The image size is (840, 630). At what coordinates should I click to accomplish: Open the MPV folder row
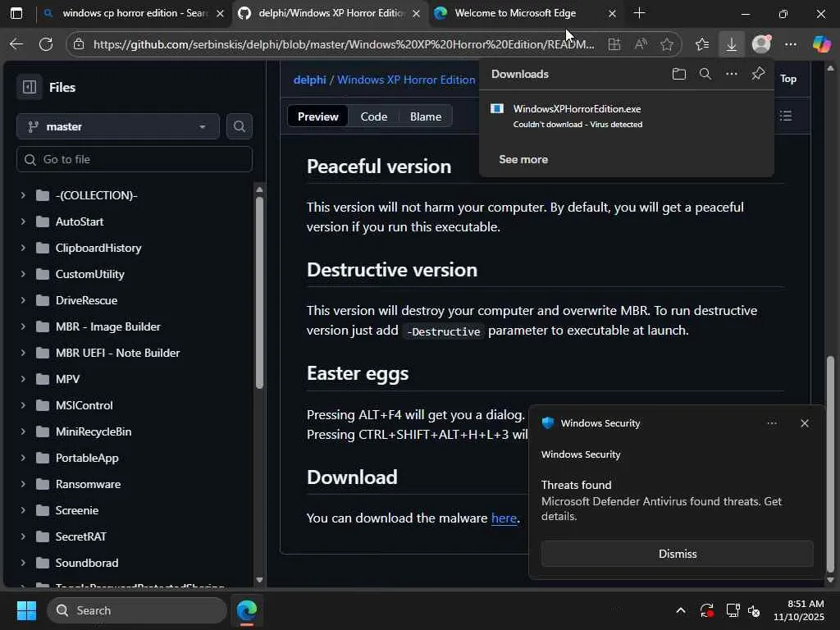coord(135,379)
